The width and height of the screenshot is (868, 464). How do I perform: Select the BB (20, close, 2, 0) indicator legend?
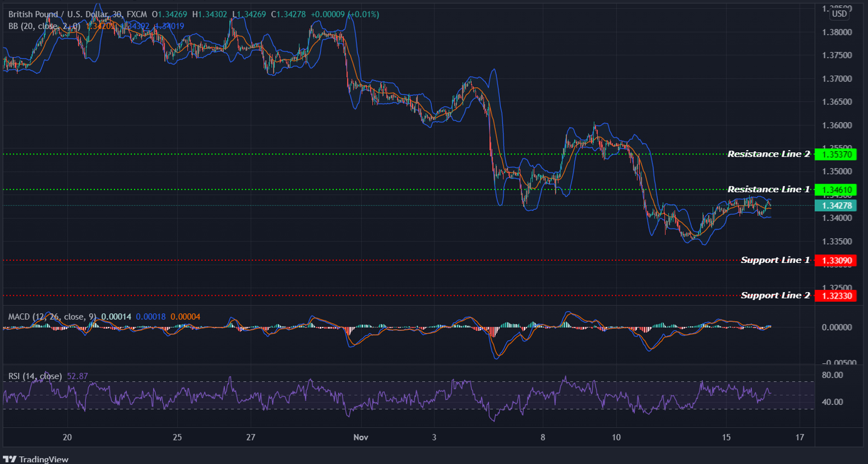(44, 26)
